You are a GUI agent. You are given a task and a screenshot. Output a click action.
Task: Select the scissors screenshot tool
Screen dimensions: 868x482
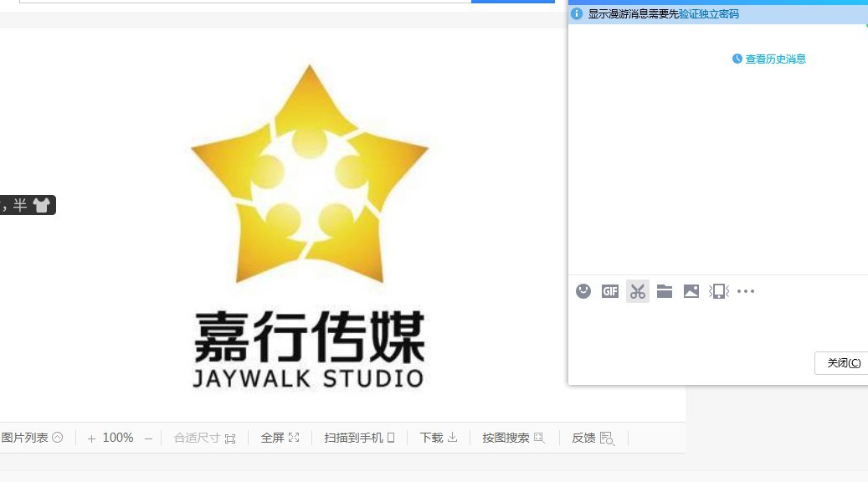pos(637,291)
